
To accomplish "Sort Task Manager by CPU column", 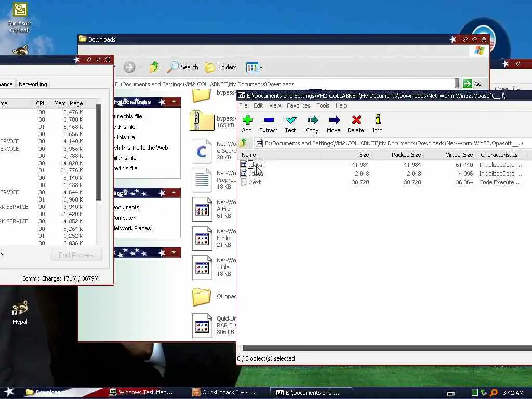I will (41, 103).
